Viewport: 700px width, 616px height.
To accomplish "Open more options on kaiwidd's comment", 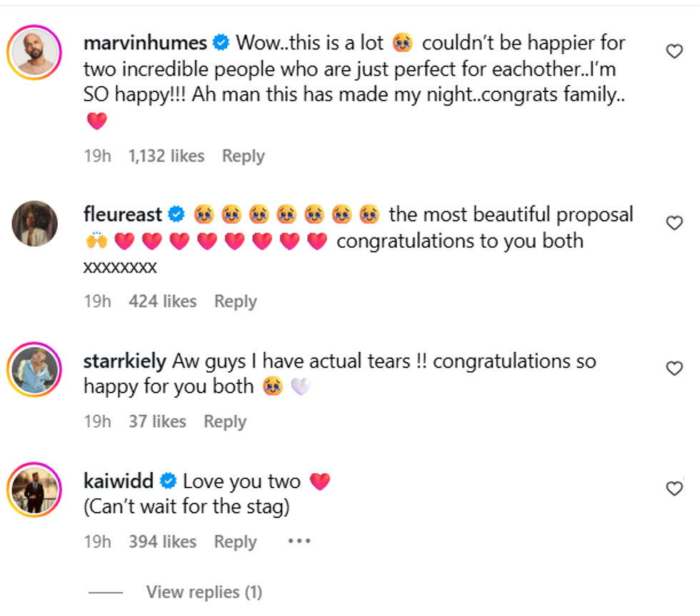I will pyautogui.click(x=299, y=541).
